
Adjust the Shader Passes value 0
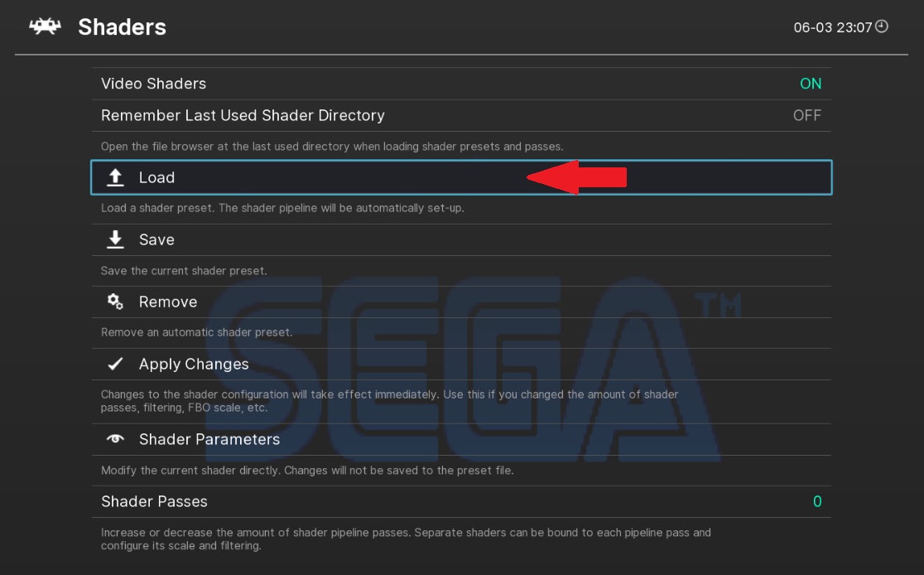pyautogui.click(x=817, y=501)
